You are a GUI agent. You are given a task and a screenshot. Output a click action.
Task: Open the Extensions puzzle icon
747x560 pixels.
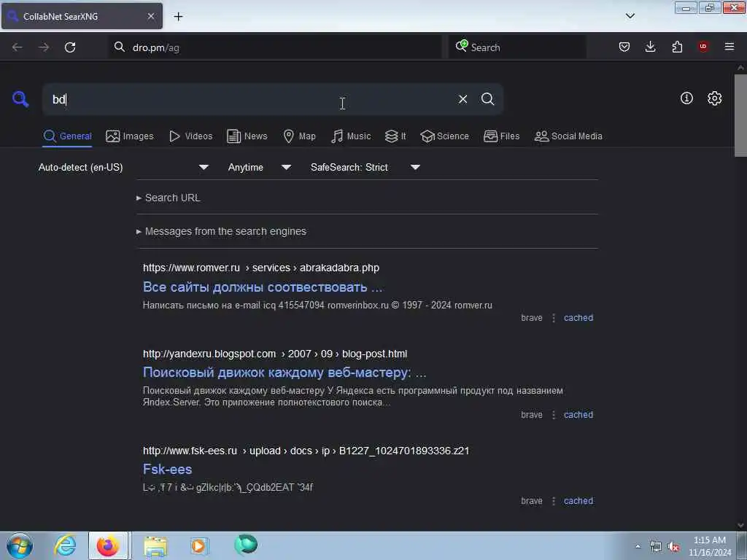pyautogui.click(x=677, y=47)
